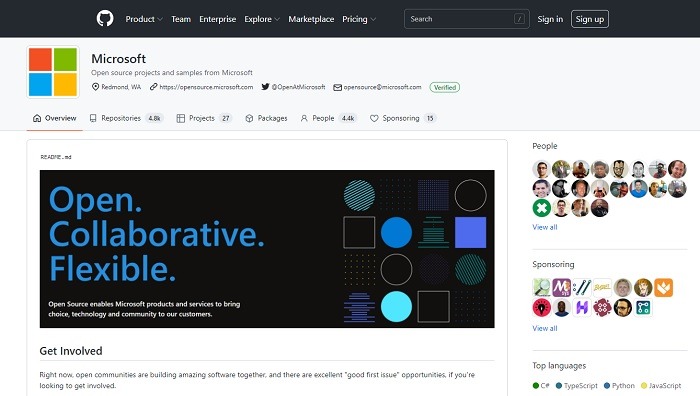Open the Packages tab
The width and height of the screenshot is (700, 396).
[x=266, y=118]
